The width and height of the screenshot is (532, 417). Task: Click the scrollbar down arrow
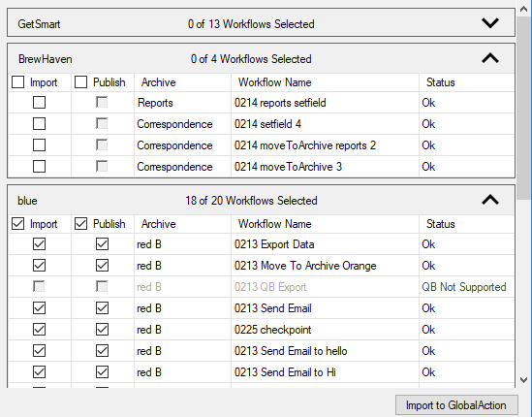[x=524, y=380]
